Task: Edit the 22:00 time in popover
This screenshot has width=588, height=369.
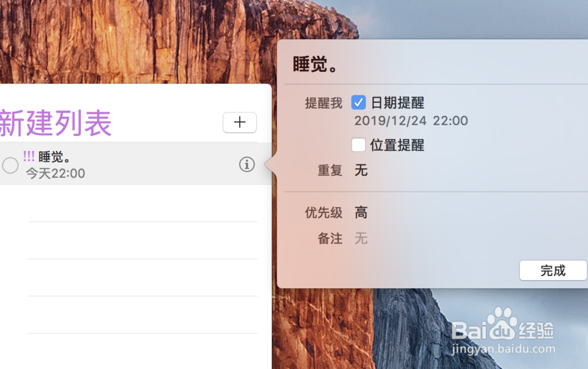Action: 450,121
